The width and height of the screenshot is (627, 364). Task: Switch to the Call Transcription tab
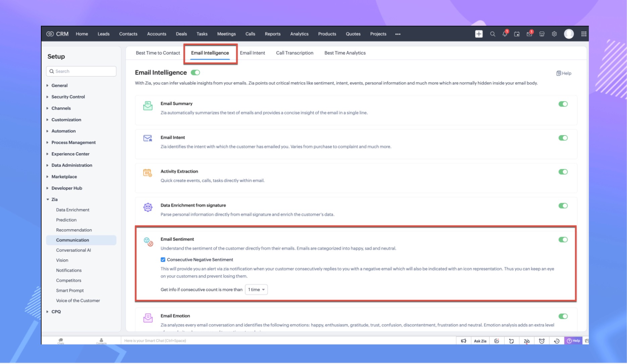[294, 53]
